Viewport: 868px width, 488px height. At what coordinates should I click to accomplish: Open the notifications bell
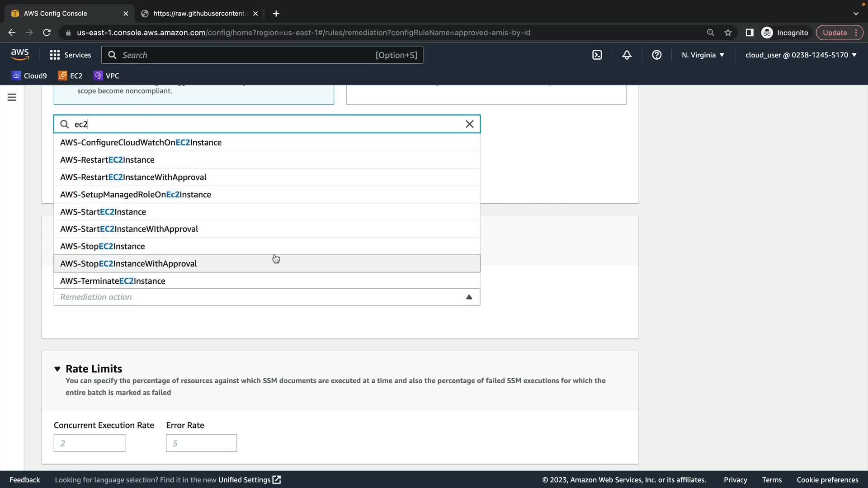point(627,55)
